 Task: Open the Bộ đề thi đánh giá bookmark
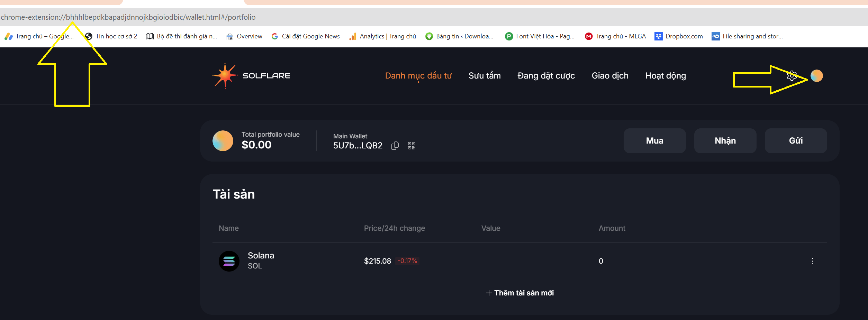[x=182, y=36]
